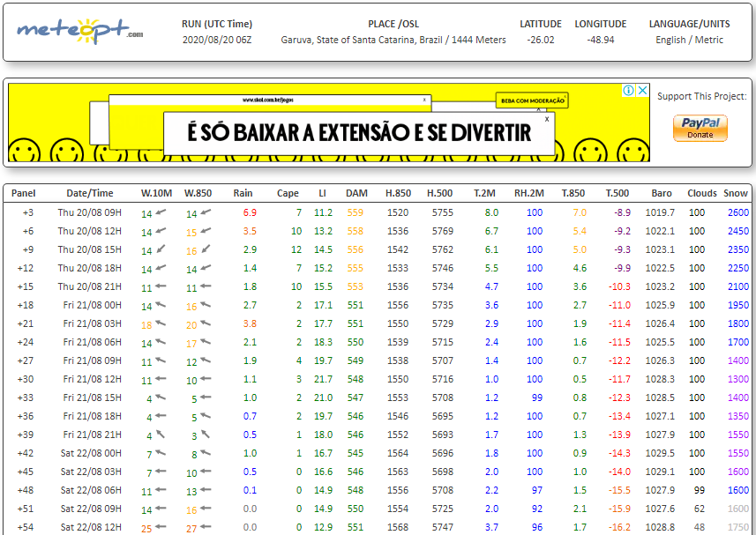756x535 pixels.
Task: Click the PayPal Donate button
Action: coord(700,128)
